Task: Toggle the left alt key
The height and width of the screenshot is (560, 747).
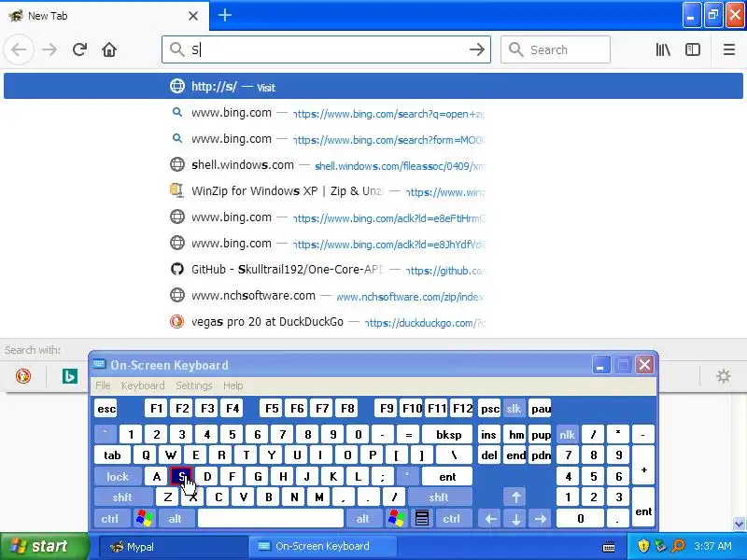Action: 176,518
